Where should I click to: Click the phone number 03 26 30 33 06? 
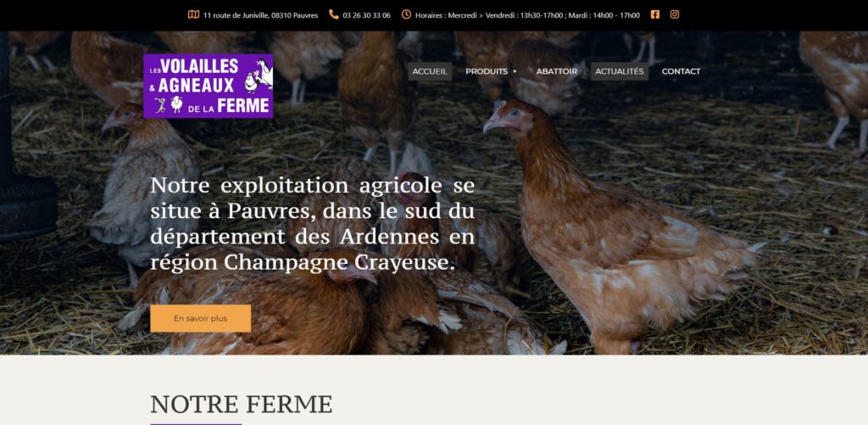pos(366,15)
